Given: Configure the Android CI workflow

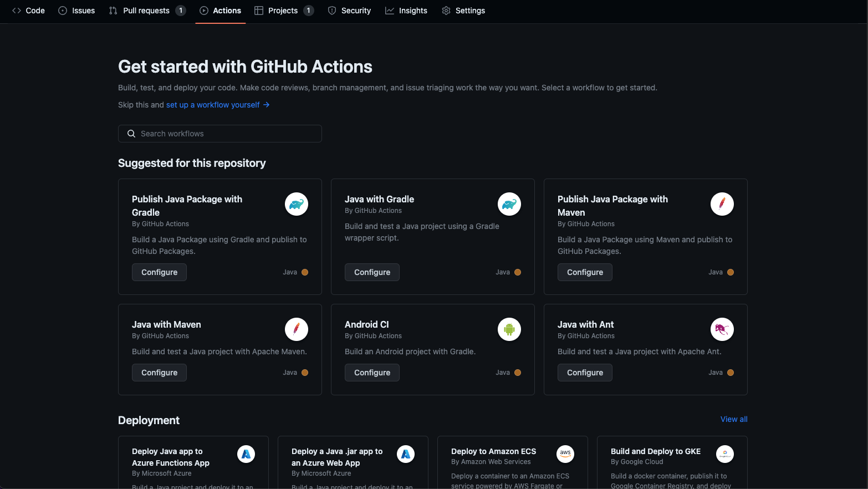Looking at the screenshot, I should coord(372,373).
